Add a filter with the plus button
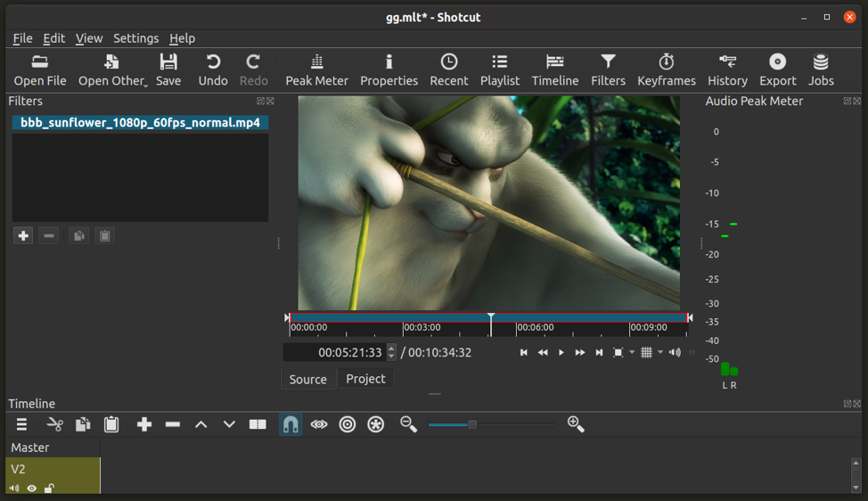 tap(23, 235)
